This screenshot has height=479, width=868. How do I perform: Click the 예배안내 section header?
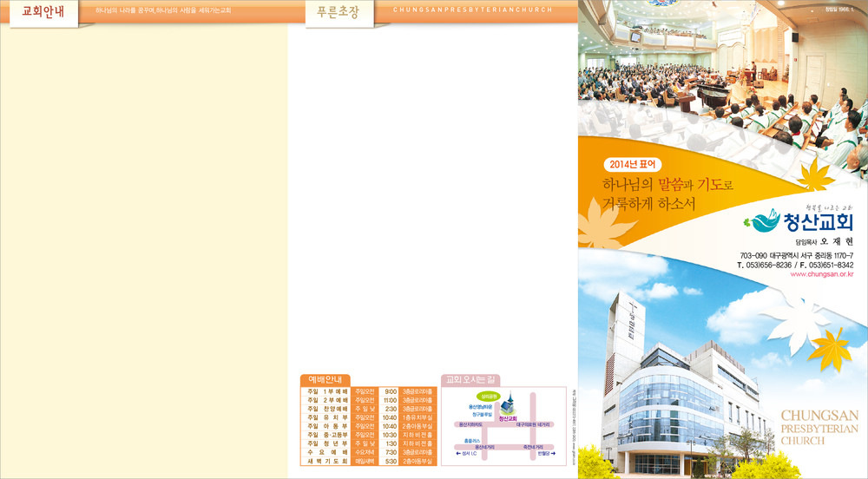[325, 379]
